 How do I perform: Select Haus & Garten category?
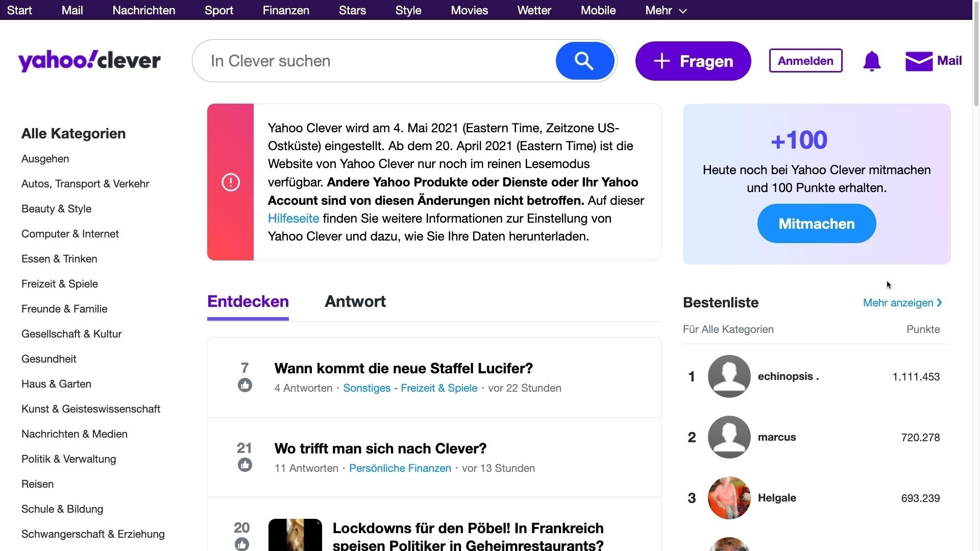point(56,384)
